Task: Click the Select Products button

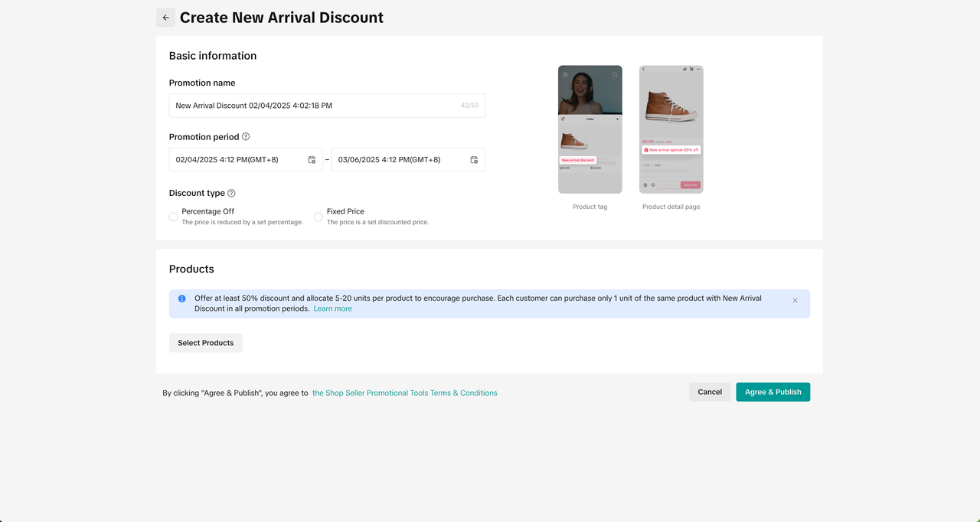Action: (205, 342)
